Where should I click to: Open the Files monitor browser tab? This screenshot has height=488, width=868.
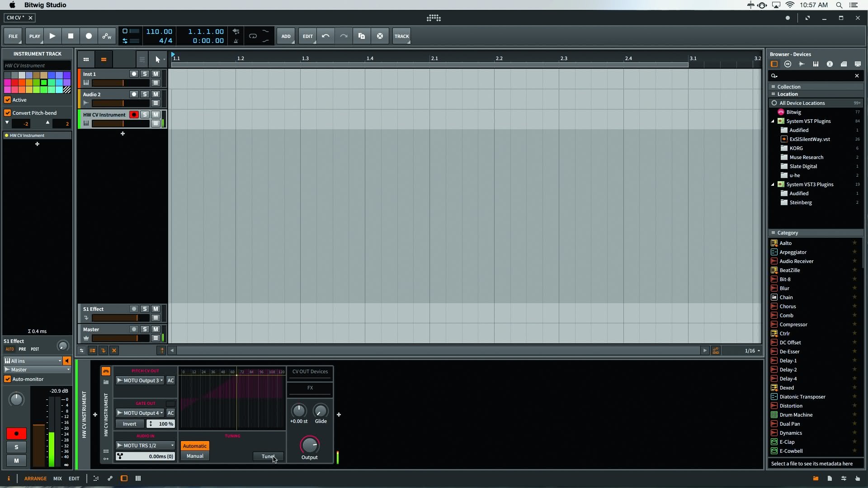[858, 64]
